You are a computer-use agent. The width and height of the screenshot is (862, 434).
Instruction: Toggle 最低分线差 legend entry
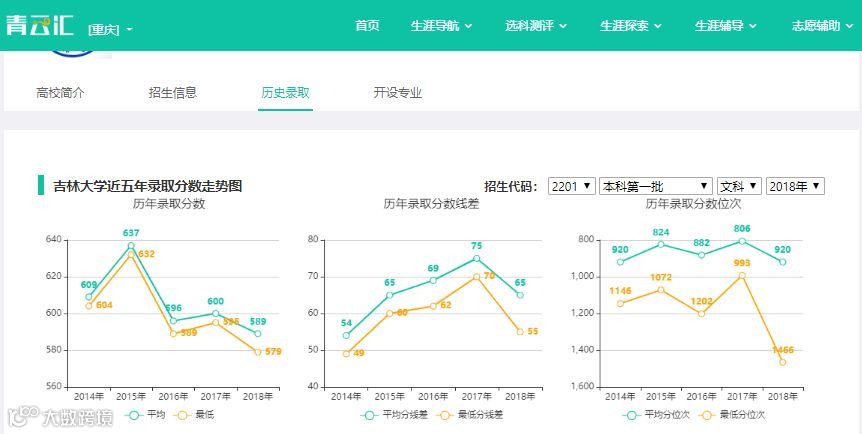pyautogui.click(x=469, y=415)
